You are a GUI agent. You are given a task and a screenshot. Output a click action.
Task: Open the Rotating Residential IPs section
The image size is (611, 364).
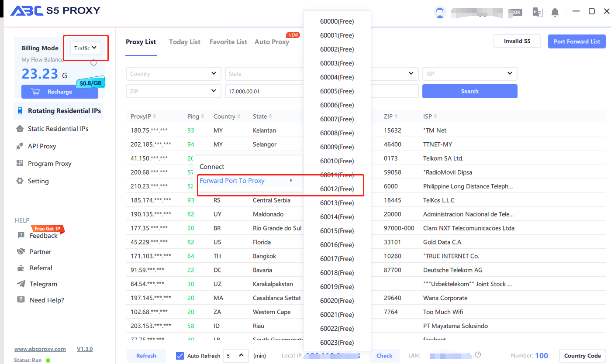[x=59, y=111]
